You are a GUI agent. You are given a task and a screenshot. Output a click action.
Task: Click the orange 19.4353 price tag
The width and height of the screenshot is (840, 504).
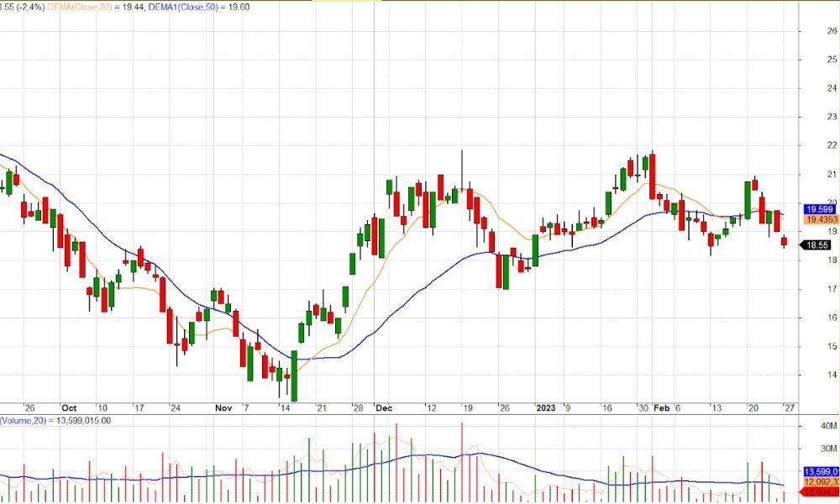point(822,219)
